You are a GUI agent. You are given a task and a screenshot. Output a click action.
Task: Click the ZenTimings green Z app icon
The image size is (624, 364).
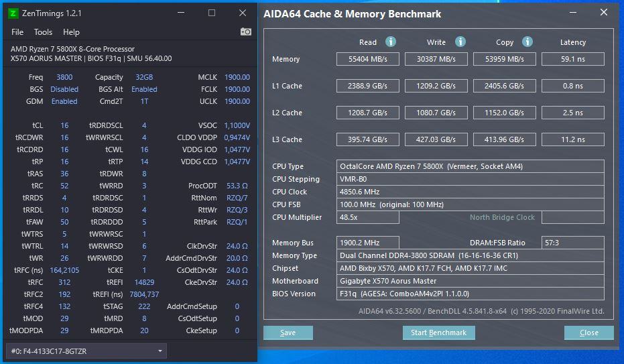click(13, 13)
